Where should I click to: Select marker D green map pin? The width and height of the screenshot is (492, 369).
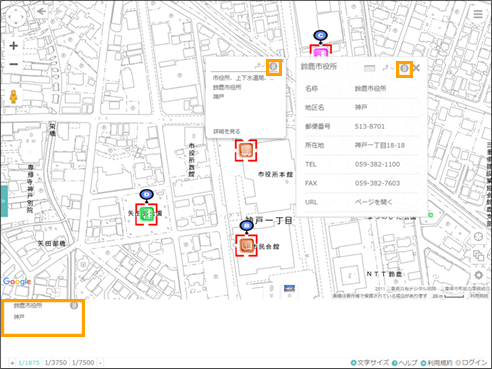coord(146,214)
